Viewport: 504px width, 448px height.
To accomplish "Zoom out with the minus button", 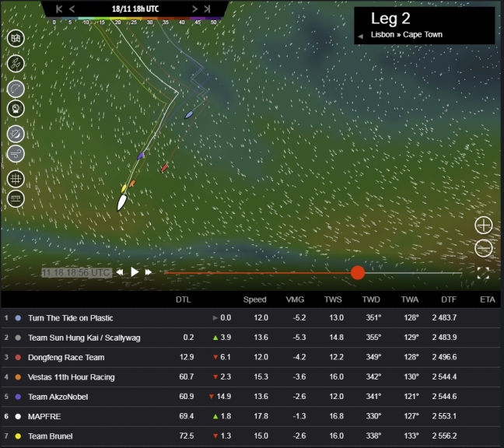I will point(484,248).
